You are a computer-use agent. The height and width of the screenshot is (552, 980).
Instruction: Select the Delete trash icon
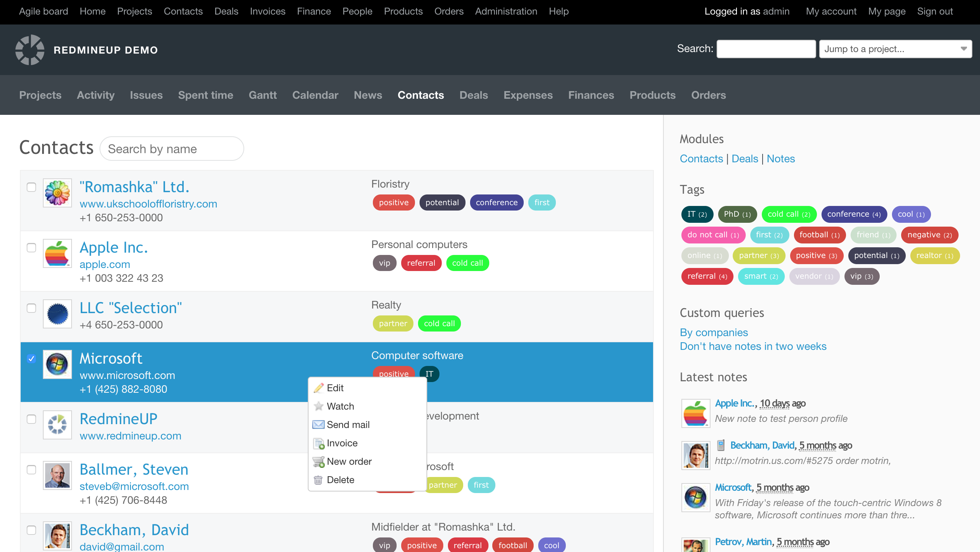click(318, 480)
